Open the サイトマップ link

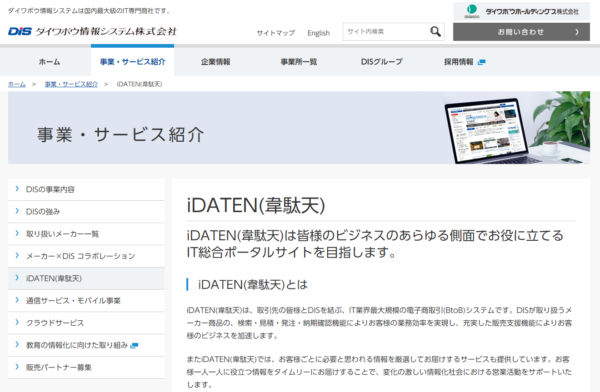276,33
